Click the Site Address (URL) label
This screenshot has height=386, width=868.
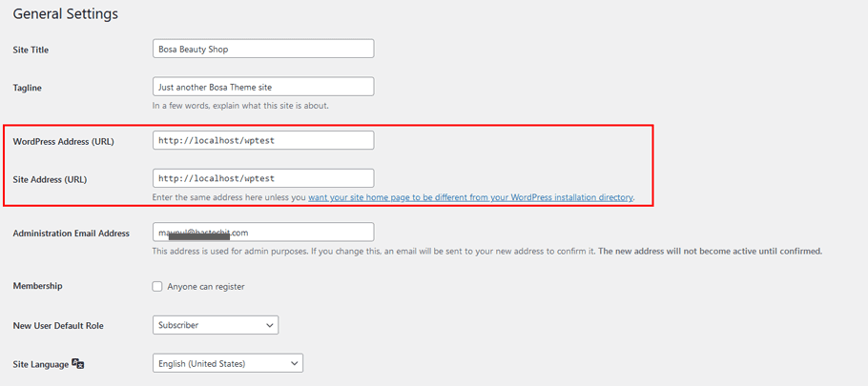[50, 180]
